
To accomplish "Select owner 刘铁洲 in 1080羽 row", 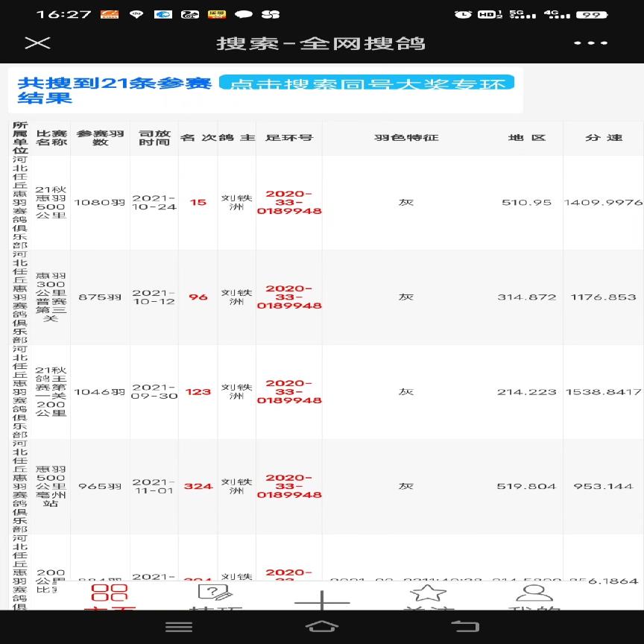I will coord(236,203).
